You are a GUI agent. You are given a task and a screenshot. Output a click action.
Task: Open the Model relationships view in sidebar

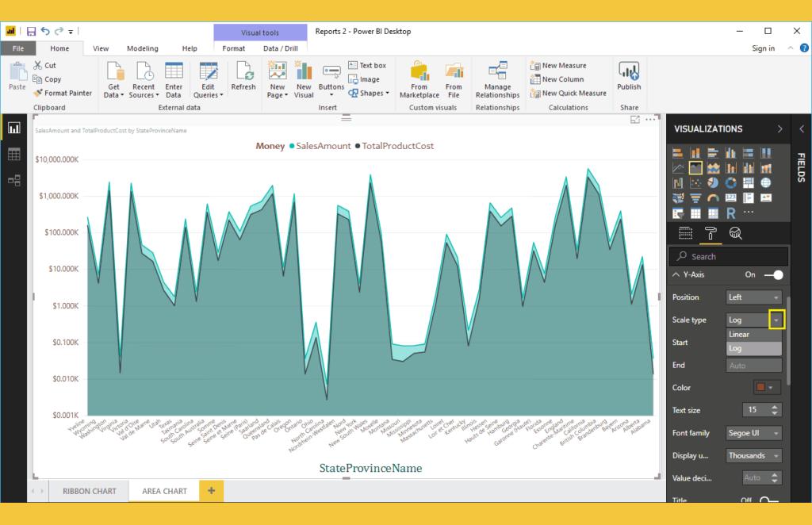point(14,181)
